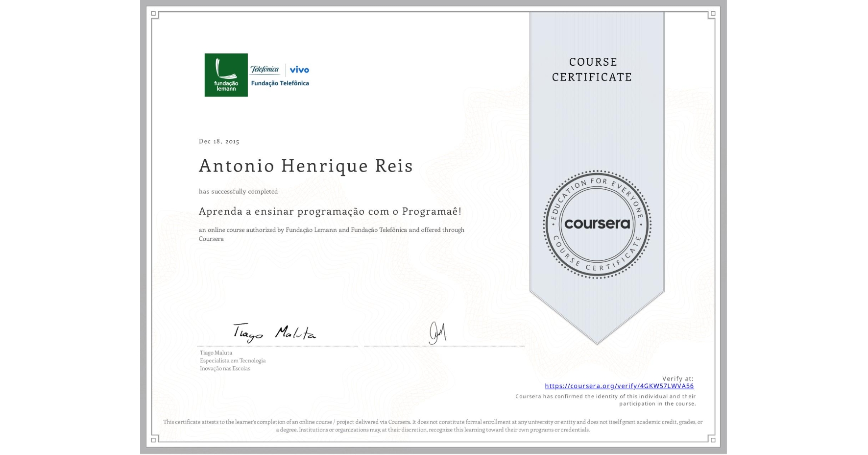Screen dimensions: 868x455
Task: Click 'has successfully completed' text
Action: [x=238, y=191]
